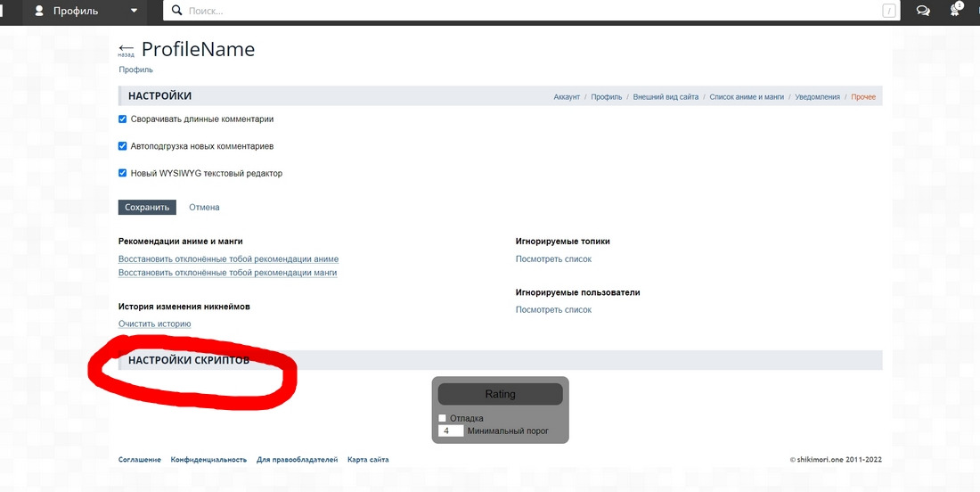
Task: Click the user avatar icon in top bar
Action: click(x=39, y=11)
